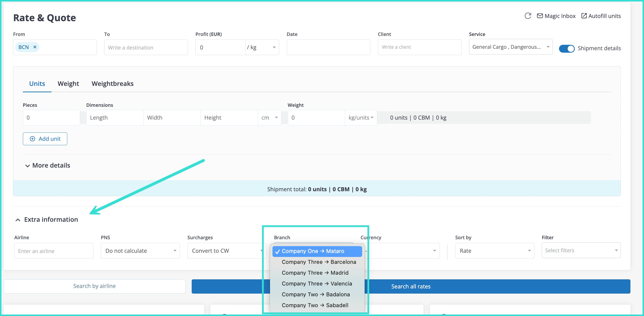The width and height of the screenshot is (644, 316).
Task: Toggle the Shipment details switch
Action: pos(566,48)
